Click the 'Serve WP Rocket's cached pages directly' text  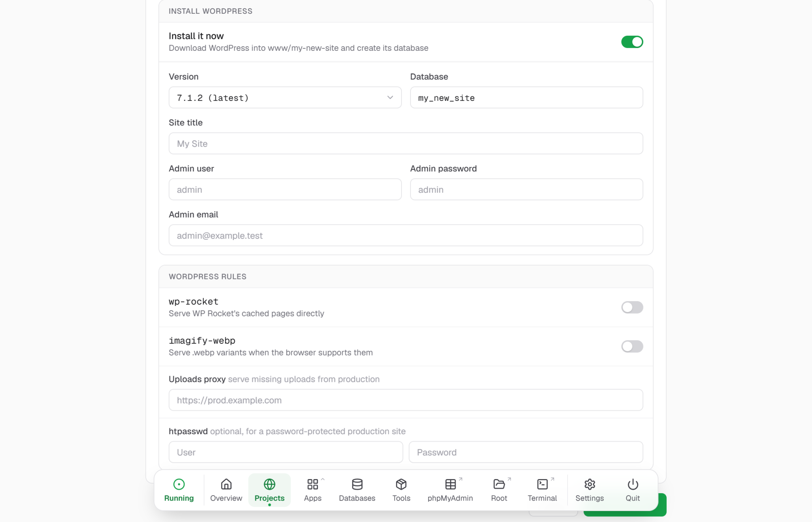246,314
